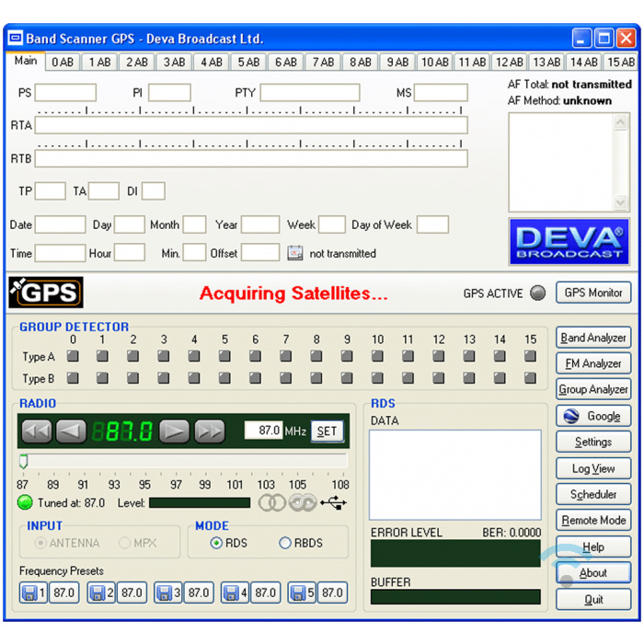This screenshot has height=644, width=644.
Task: Click the USB connection icon
Action: (x=333, y=503)
